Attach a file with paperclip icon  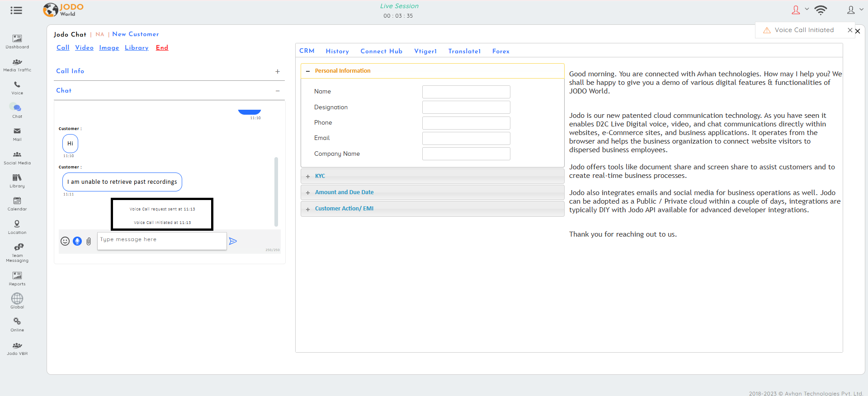tap(89, 242)
